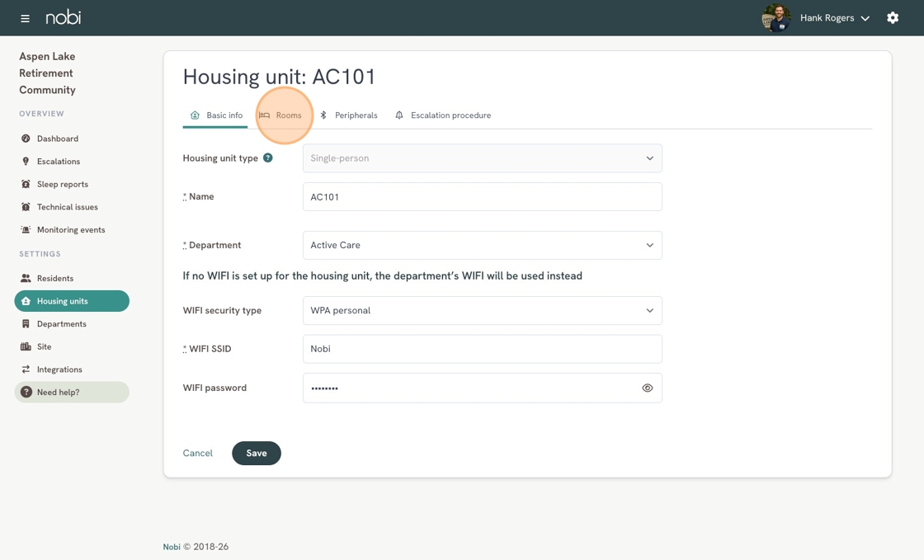The height and width of the screenshot is (560, 924).
Task: Open the Escalation procedure tab
Action: pyautogui.click(x=443, y=115)
